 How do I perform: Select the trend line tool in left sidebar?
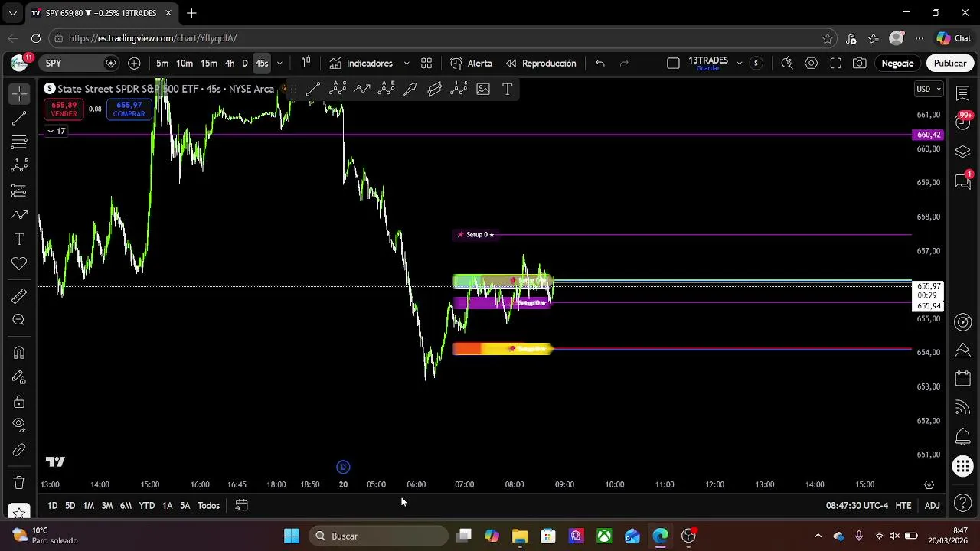click(19, 118)
